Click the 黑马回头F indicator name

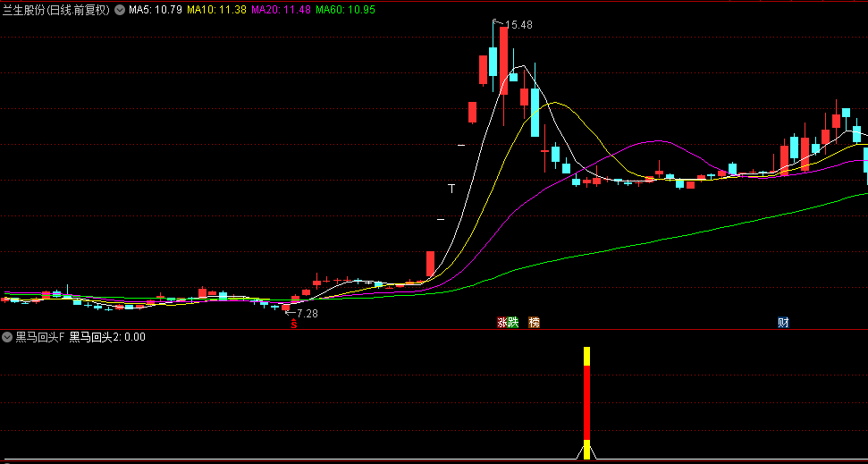pos(40,337)
